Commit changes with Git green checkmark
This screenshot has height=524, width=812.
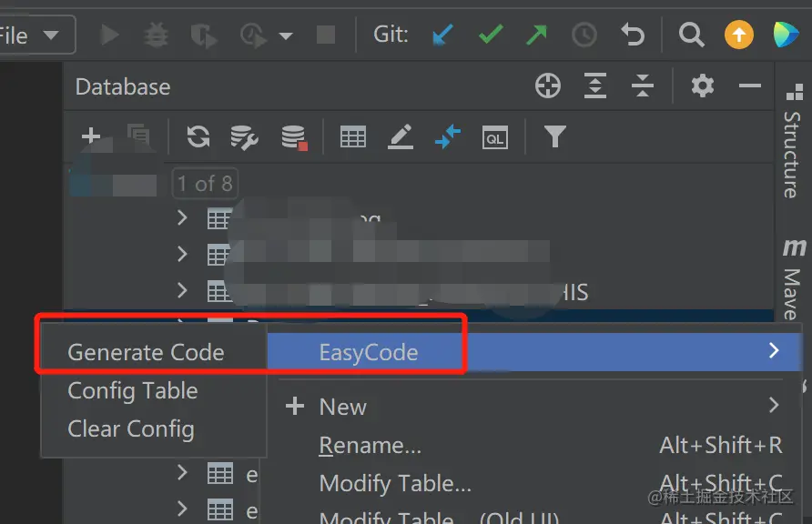[x=491, y=35]
